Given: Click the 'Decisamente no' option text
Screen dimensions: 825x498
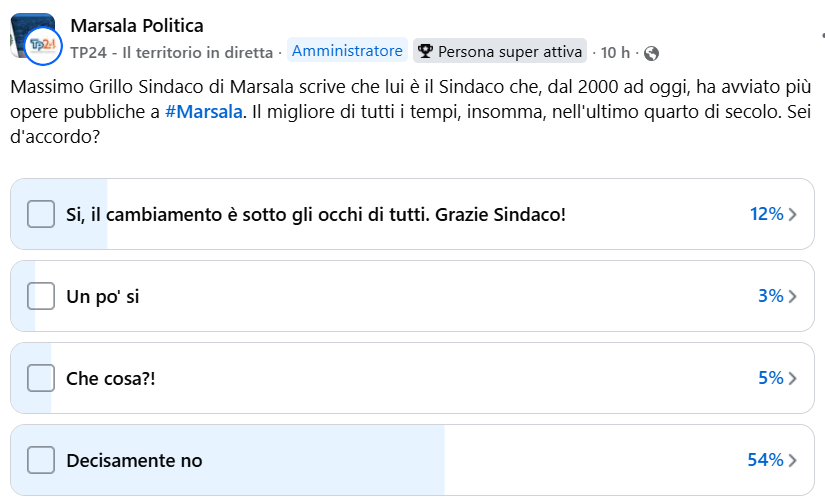Looking at the screenshot, I should 134,460.
